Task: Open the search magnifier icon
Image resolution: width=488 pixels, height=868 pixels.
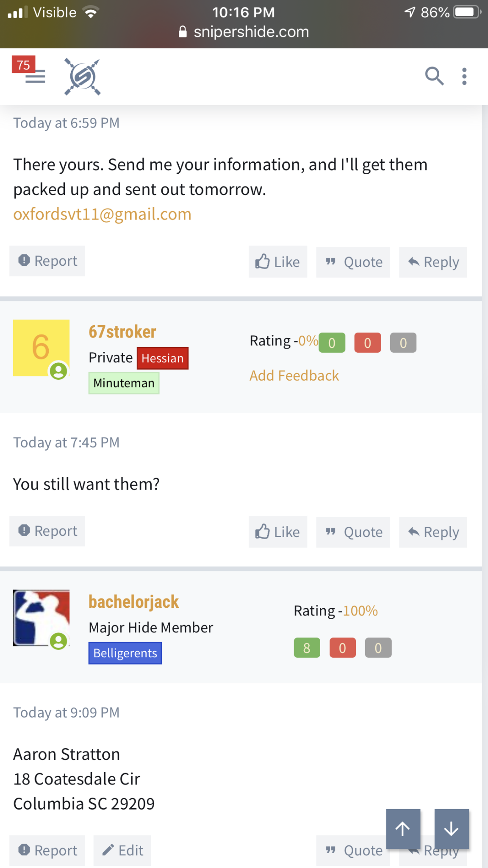Action: (x=434, y=76)
